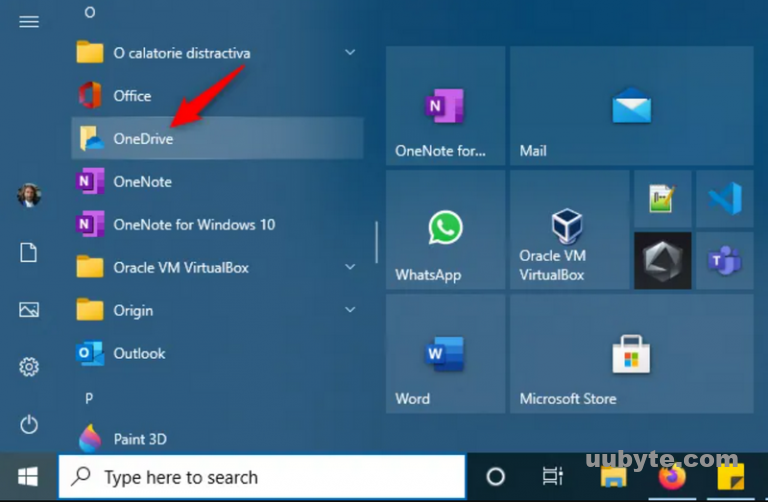Click the Type here to search box
768x502 pixels.
pos(262,477)
